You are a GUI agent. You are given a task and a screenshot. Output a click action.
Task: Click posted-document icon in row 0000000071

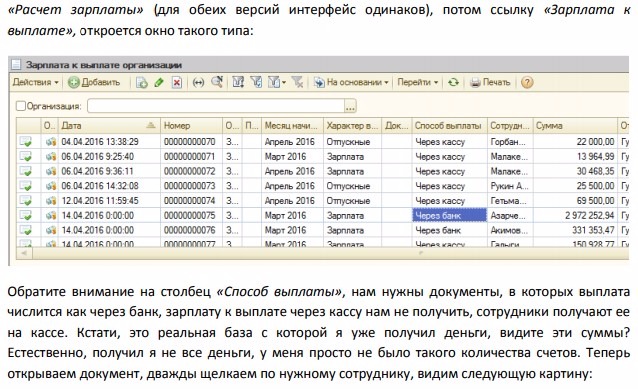(x=26, y=156)
